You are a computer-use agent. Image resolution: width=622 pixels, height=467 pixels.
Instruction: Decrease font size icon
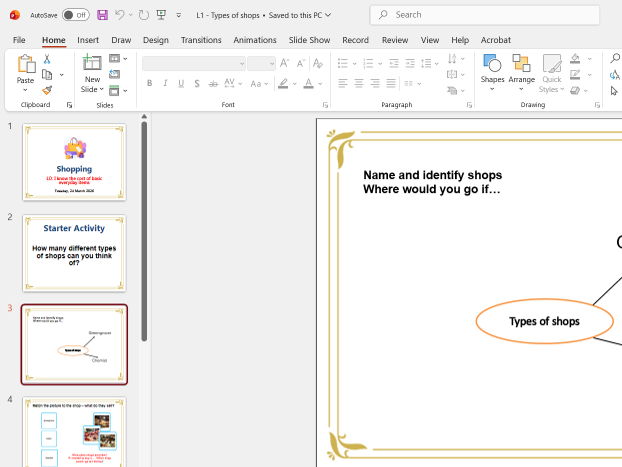pyautogui.click(x=301, y=63)
